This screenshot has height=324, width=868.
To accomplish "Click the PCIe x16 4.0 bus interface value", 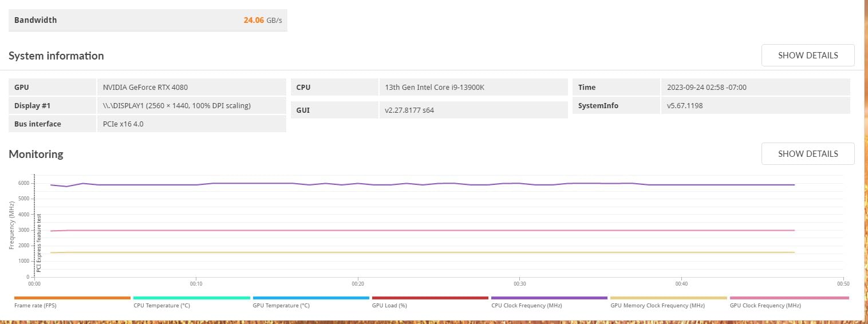I will (x=123, y=124).
